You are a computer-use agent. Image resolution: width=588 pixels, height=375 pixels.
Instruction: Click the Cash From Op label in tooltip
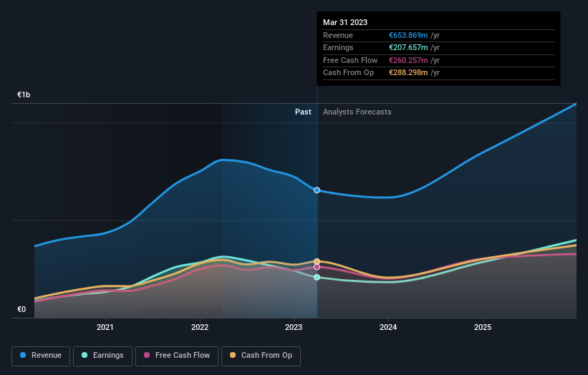(348, 73)
